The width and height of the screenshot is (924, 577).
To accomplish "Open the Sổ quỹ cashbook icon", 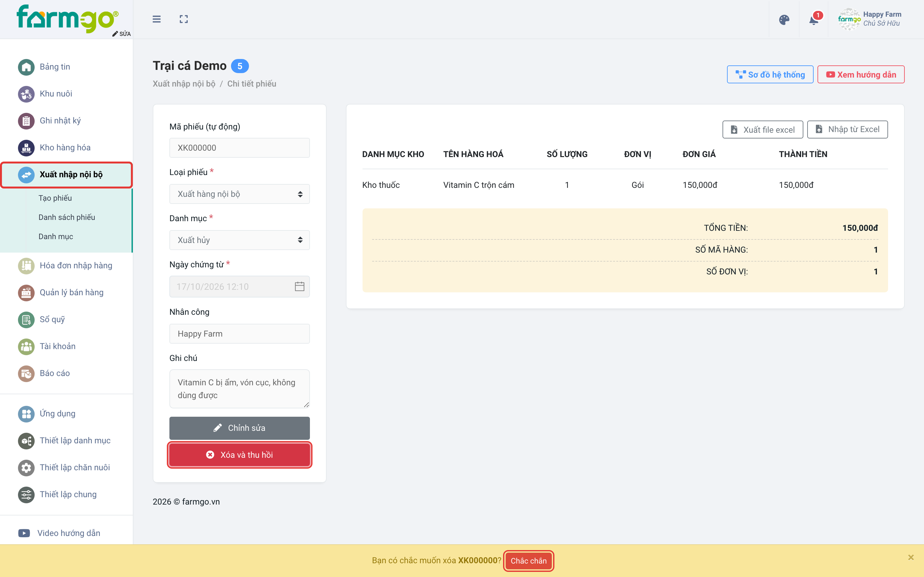I will pyautogui.click(x=26, y=319).
